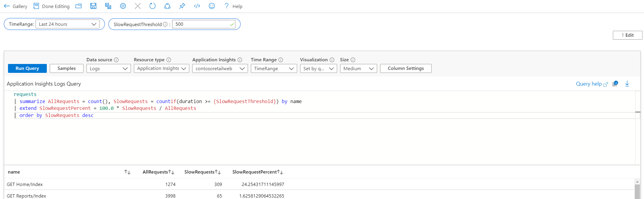Open workbook folder icon

(x=79, y=6)
